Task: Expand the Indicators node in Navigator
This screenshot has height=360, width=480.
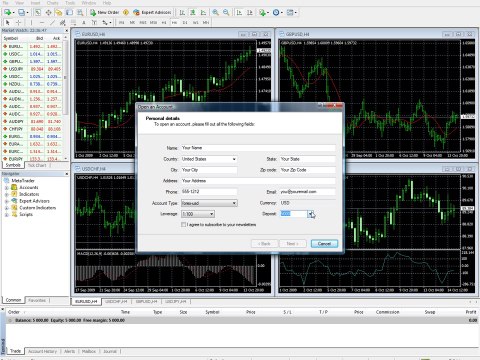Action: click(x=6, y=194)
